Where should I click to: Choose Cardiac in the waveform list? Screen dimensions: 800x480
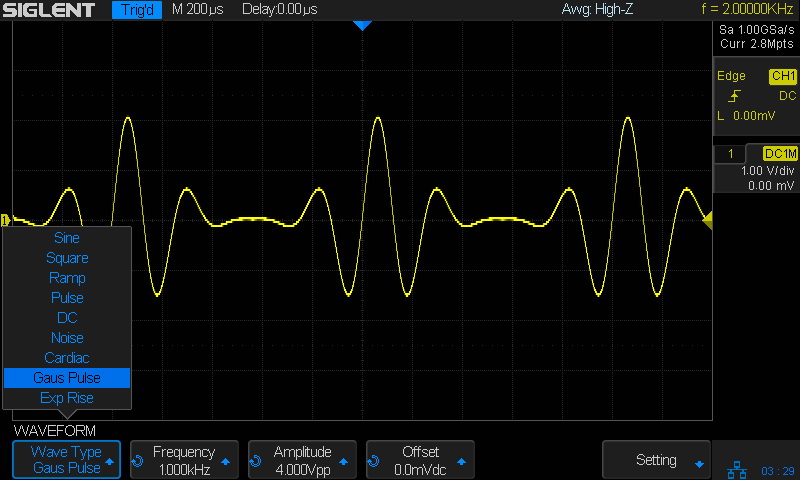point(67,358)
